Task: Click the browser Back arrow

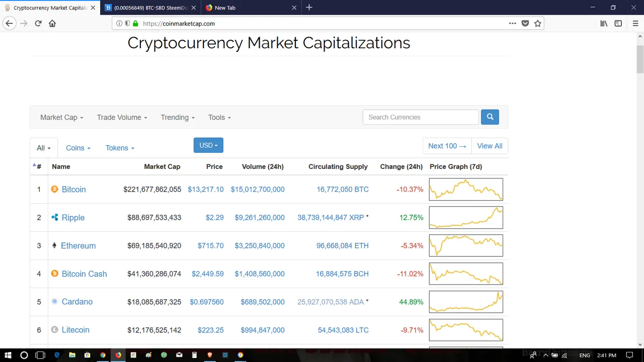Action: [x=9, y=23]
